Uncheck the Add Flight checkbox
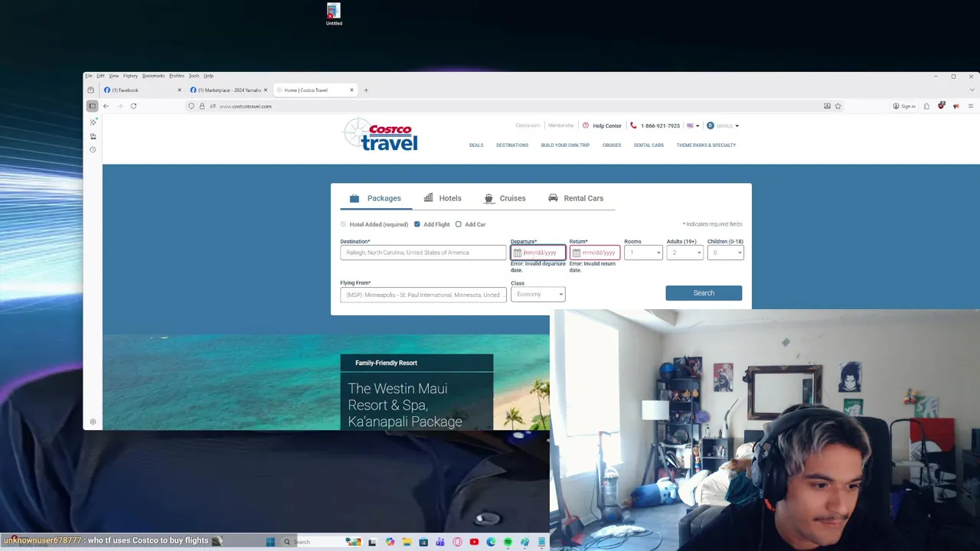This screenshot has height=551, width=980. pos(417,224)
